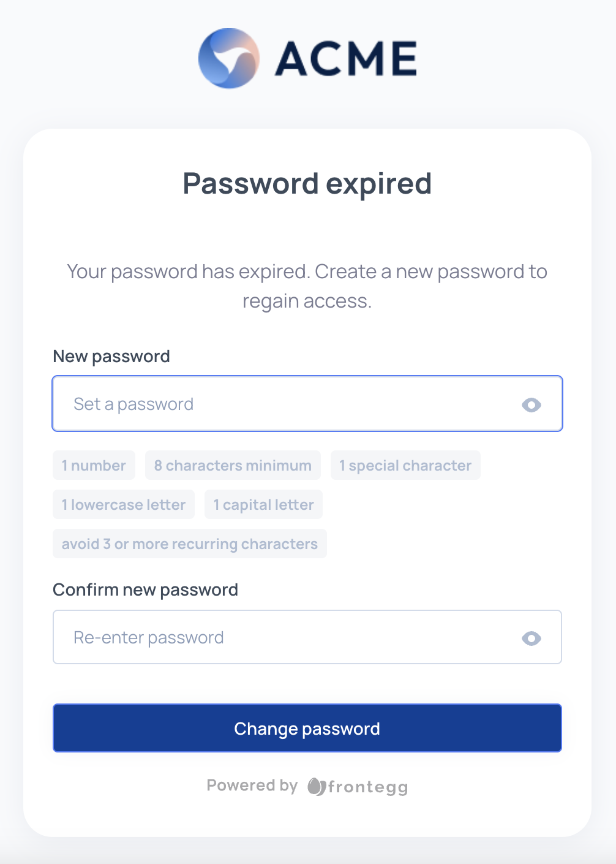The image size is (616, 864).
Task: Select the '8 characters minimum' requirement
Action: pos(233,465)
